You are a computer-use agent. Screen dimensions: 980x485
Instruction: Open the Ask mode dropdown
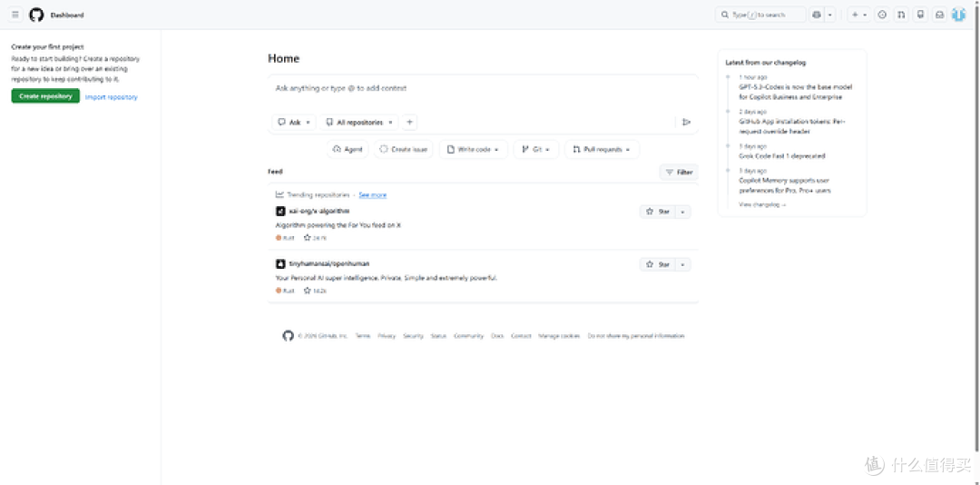click(x=294, y=122)
